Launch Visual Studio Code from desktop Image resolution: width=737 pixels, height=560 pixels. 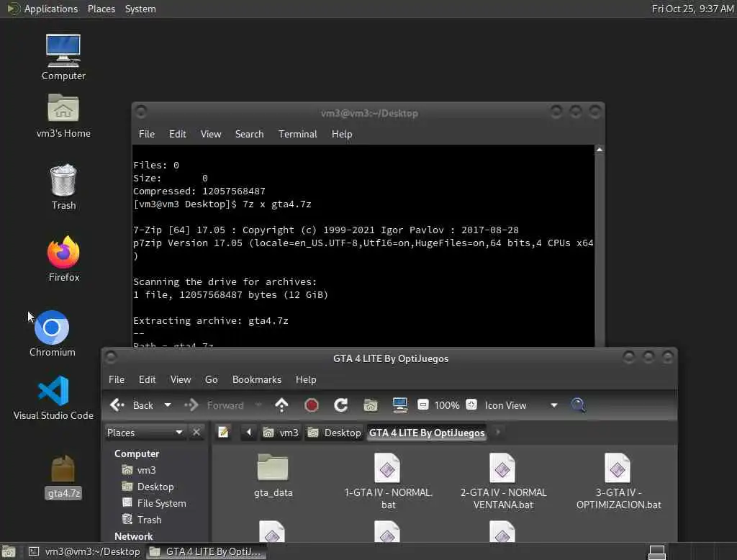53,397
